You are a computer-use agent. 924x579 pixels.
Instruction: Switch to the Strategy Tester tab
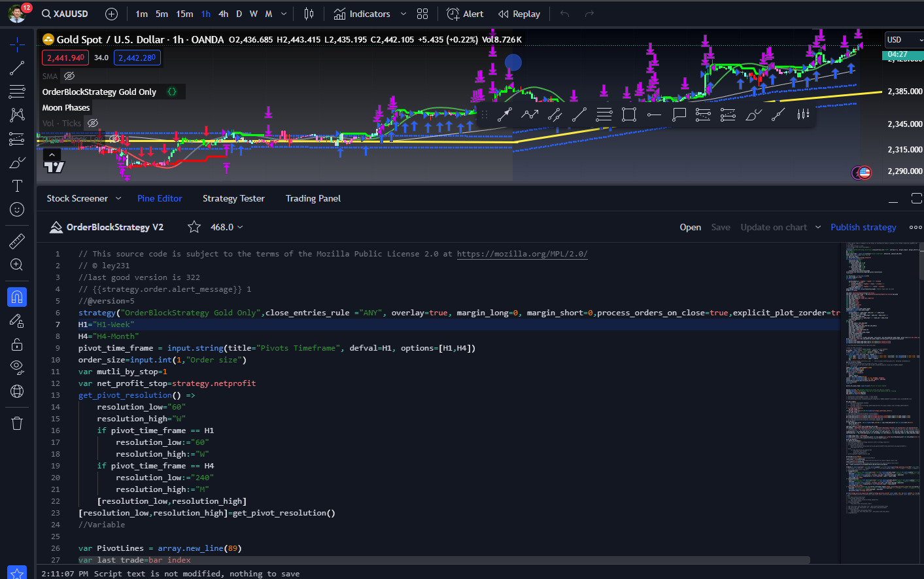click(x=233, y=198)
